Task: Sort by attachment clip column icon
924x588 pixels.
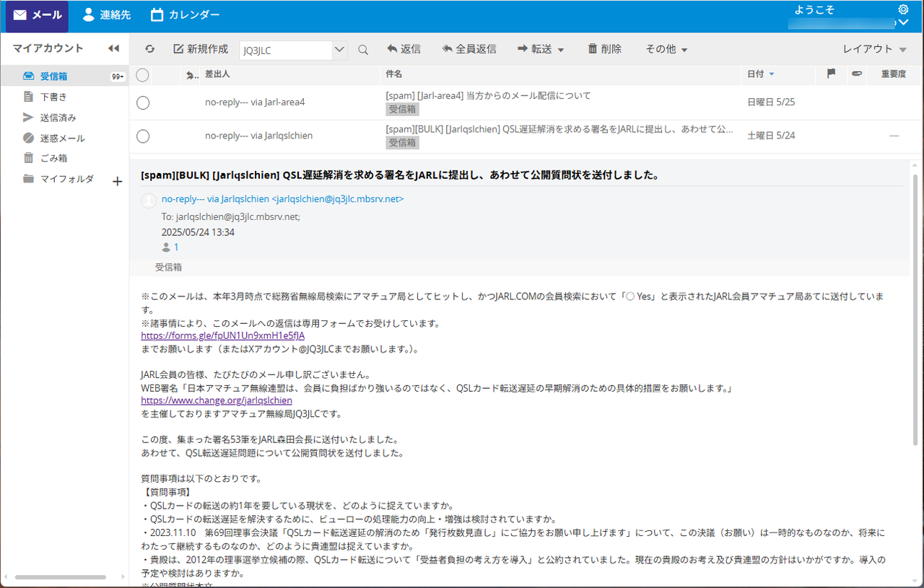Action: coord(857,74)
